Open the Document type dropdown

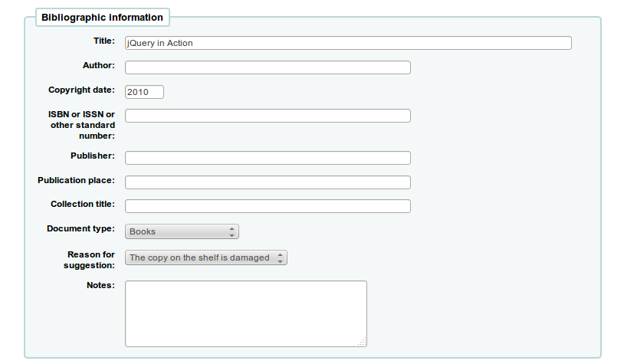click(182, 231)
